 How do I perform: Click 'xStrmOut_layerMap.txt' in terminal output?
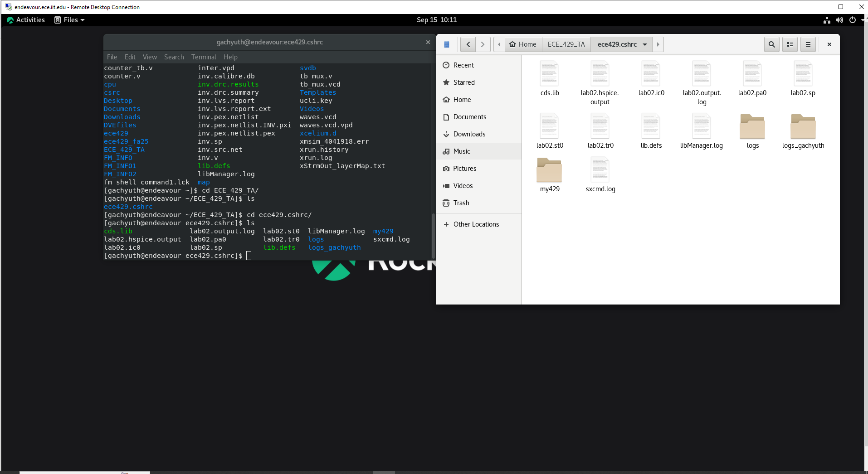coord(342,166)
